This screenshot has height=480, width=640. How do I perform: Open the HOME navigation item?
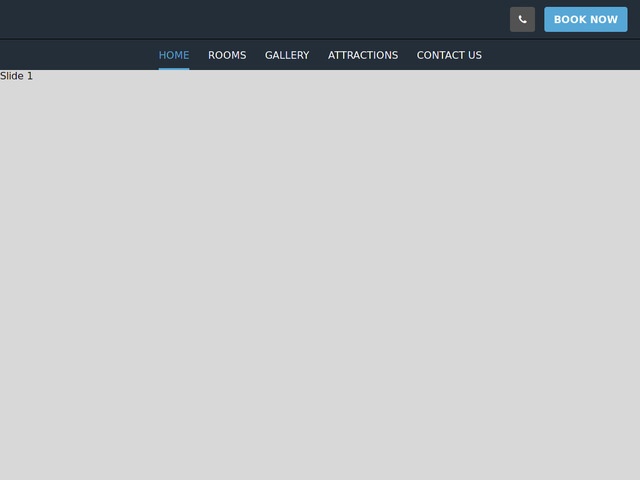pos(174,55)
